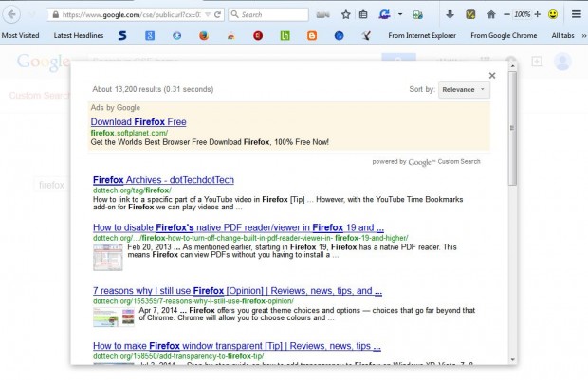Open the All tabs bookmark item
This screenshot has height=380, width=588.
562,36
